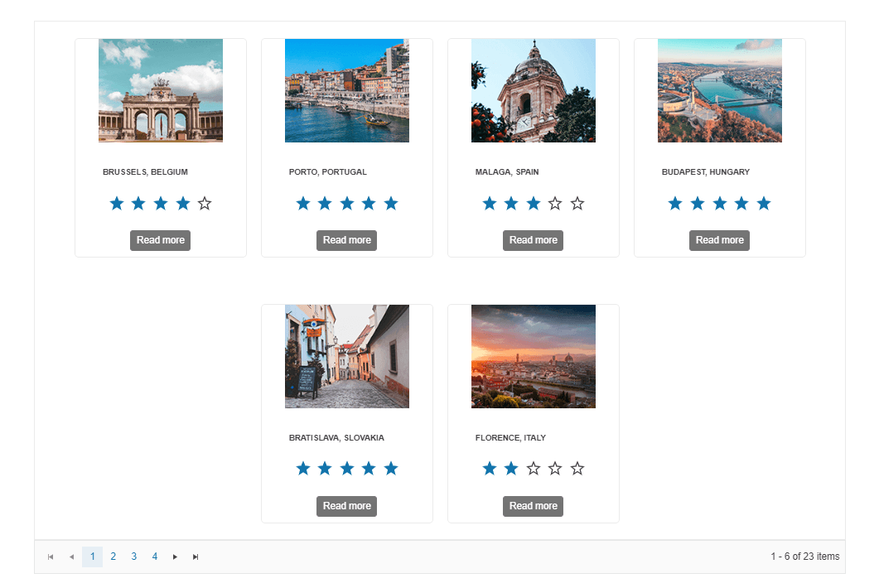The image size is (879, 588).
Task: Click Florence's empty fifth star
Action: pyautogui.click(x=577, y=468)
